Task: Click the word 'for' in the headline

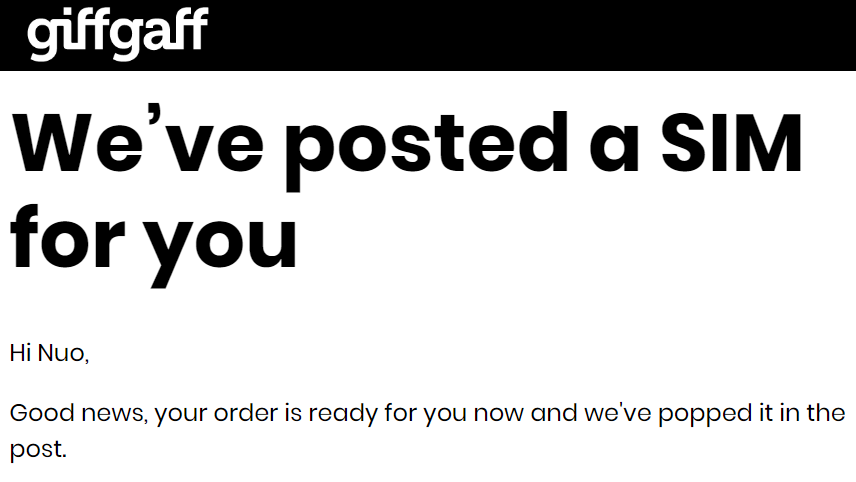Action: pos(68,237)
